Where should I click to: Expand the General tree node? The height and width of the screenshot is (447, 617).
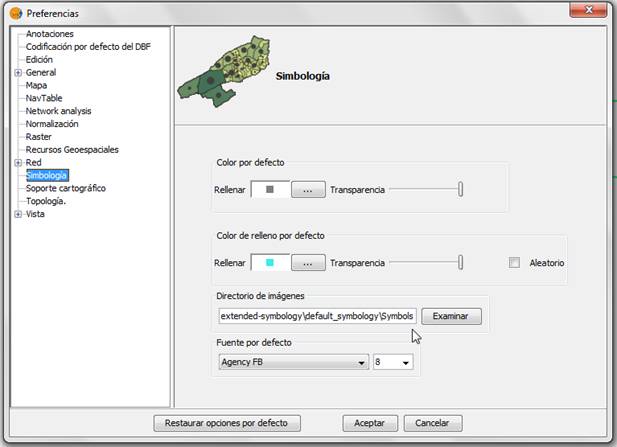point(18,73)
